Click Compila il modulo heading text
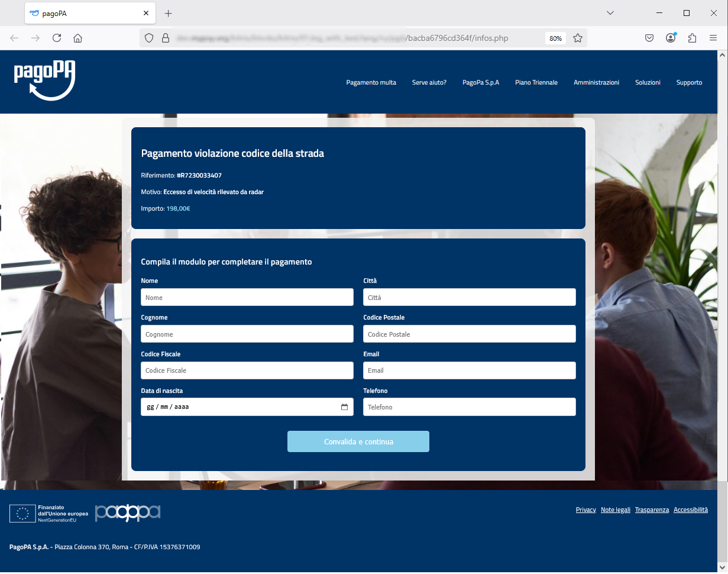The image size is (728, 574). (227, 262)
